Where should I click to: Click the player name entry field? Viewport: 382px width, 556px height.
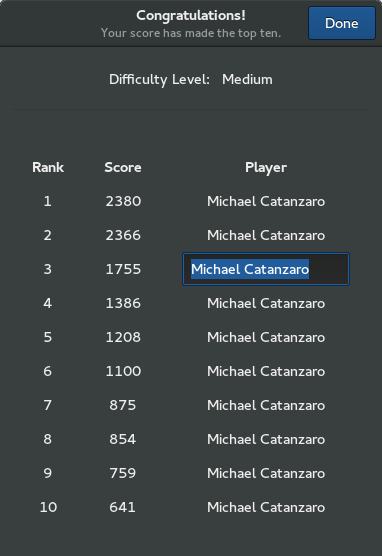pos(266,269)
